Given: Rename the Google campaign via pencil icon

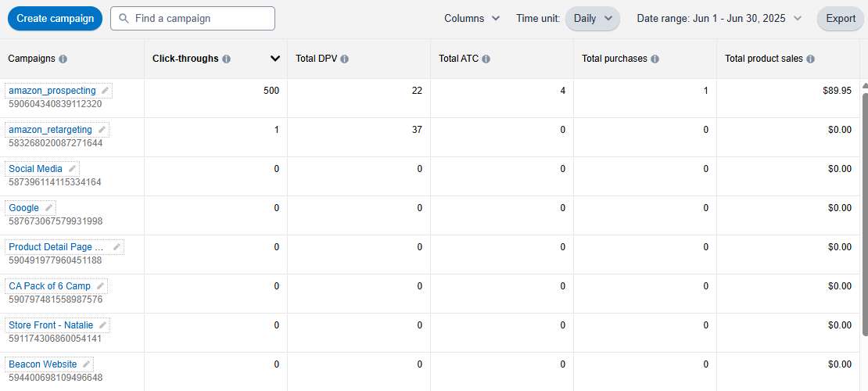Looking at the screenshot, I should tap(48, 208).
